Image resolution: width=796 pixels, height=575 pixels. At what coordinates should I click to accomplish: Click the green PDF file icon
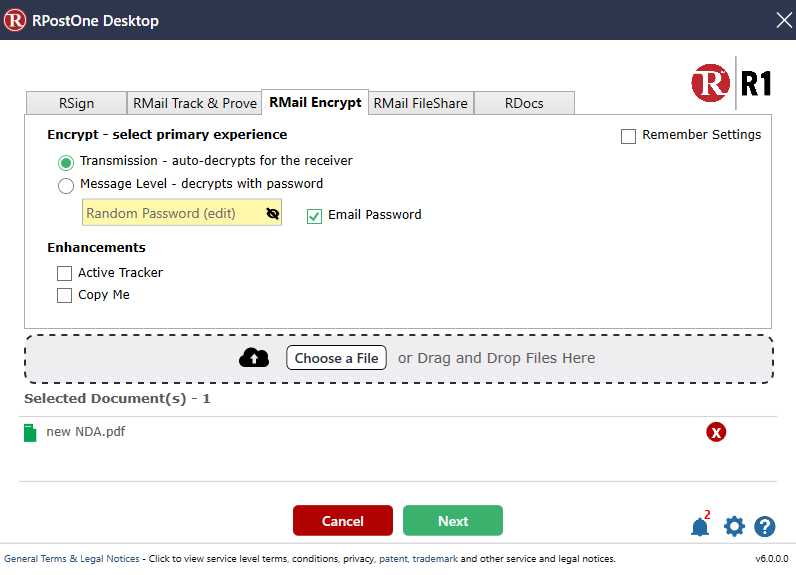[x=30, y=433]
